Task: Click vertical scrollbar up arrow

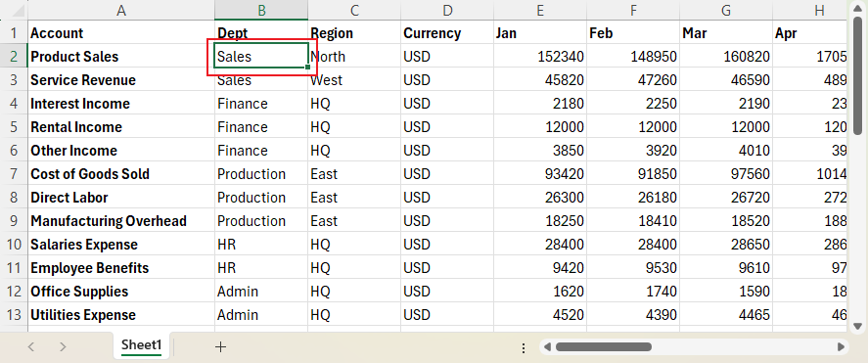Action: point(857,9)
